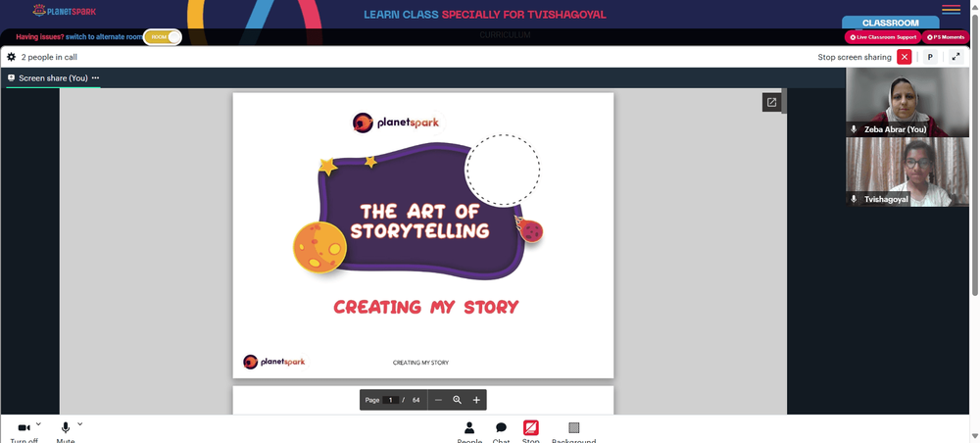Click the page number input field
Viewport: 980px width, 443px height.
[x=391, y=400]
